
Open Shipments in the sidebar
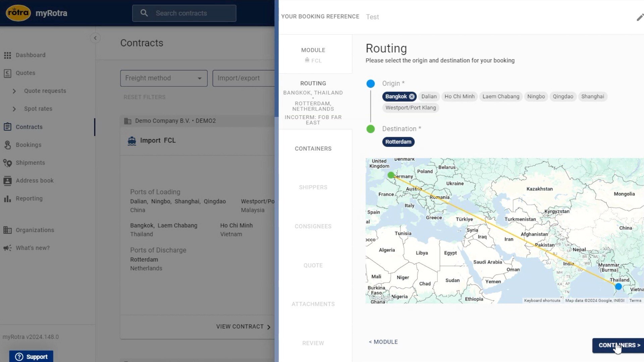[30, 163]
